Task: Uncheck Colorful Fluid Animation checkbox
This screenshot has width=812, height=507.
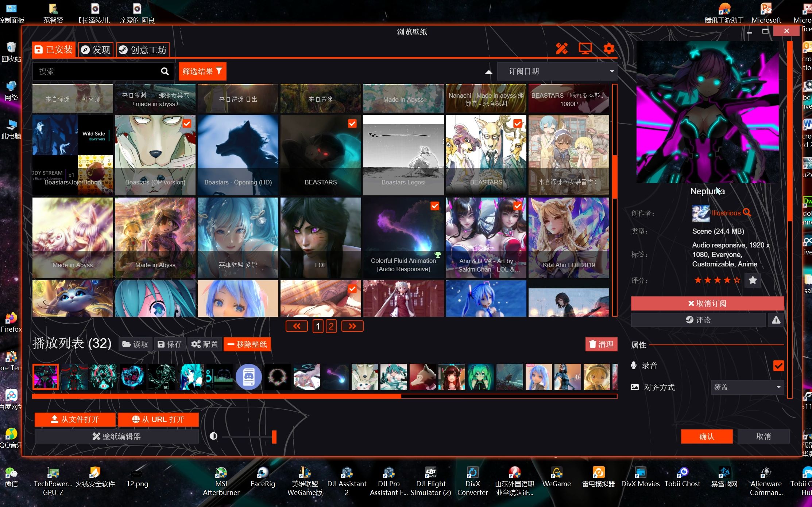Action: pos(435,206)
